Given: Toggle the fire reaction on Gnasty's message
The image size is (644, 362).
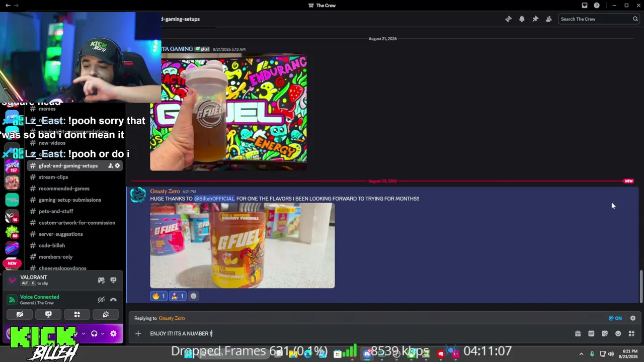Looking at the screenshot, I should (x=158, y=296).
